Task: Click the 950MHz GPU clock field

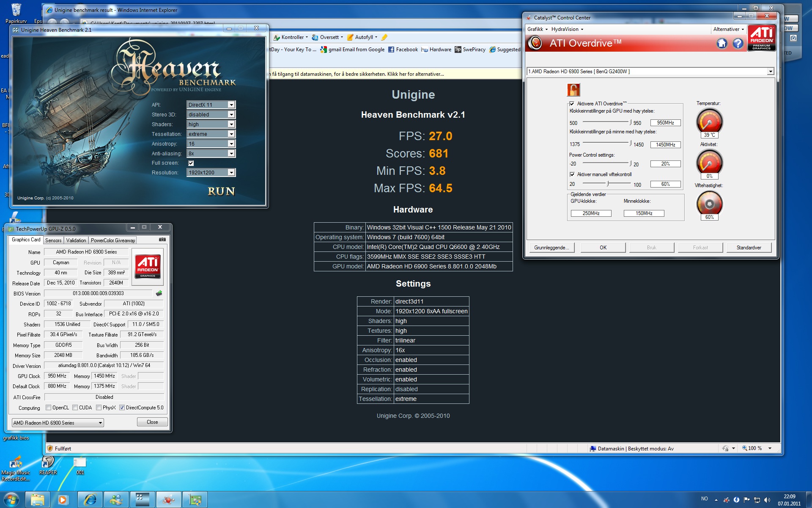Action: [665, 123]
